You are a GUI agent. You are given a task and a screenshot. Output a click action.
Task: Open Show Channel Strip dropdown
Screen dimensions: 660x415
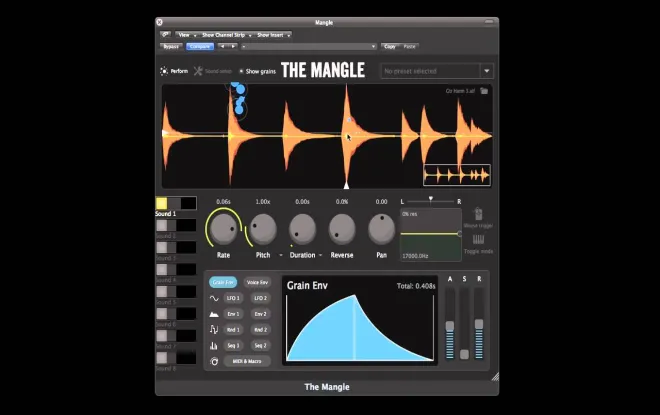click(x=226, y=35)
